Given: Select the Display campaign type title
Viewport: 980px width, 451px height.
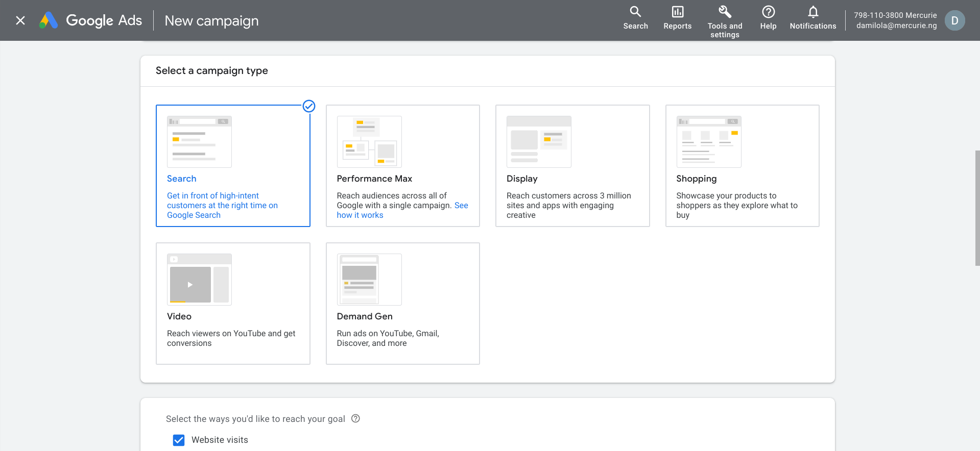Looking at the screenshot, I should click(522, 179).
